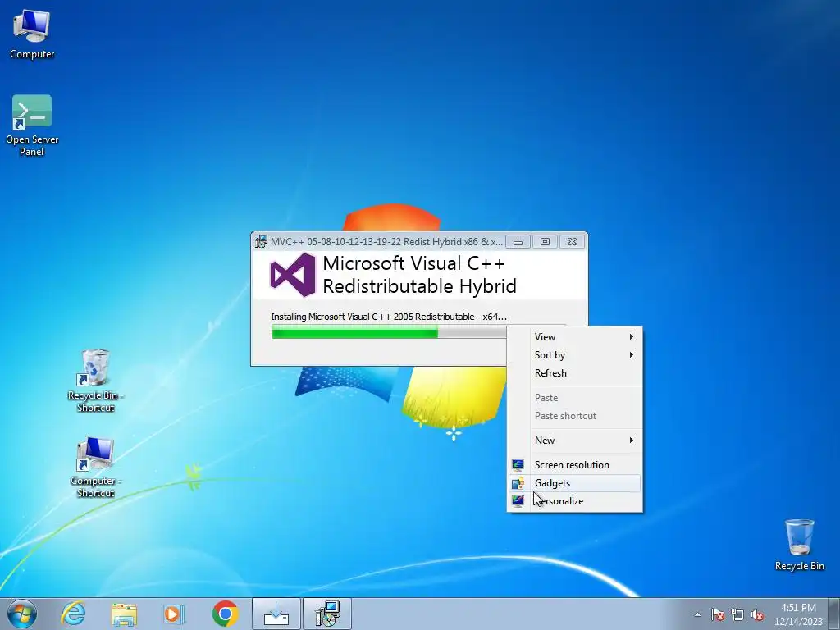
Task: Expand the View submenu
Action: click(x=575, y=337)
